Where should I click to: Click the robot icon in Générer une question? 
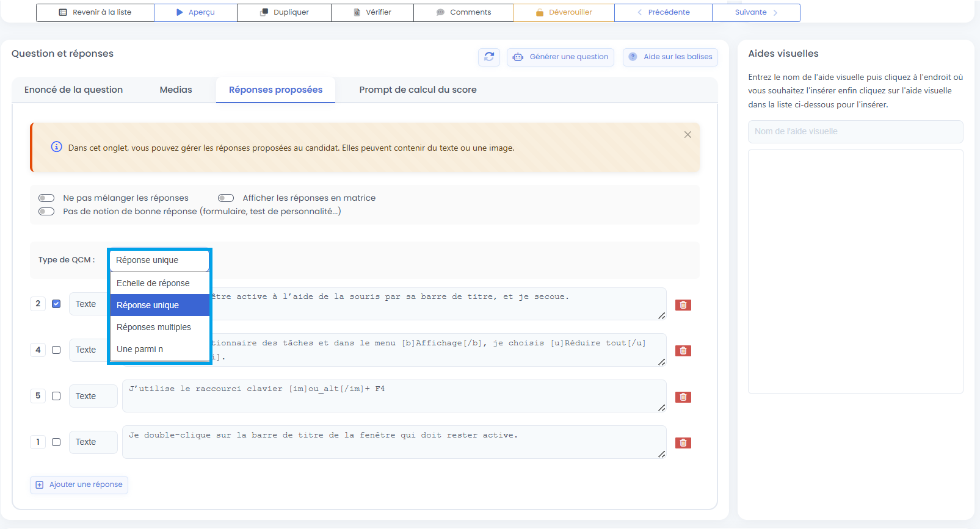pos(518,57)
